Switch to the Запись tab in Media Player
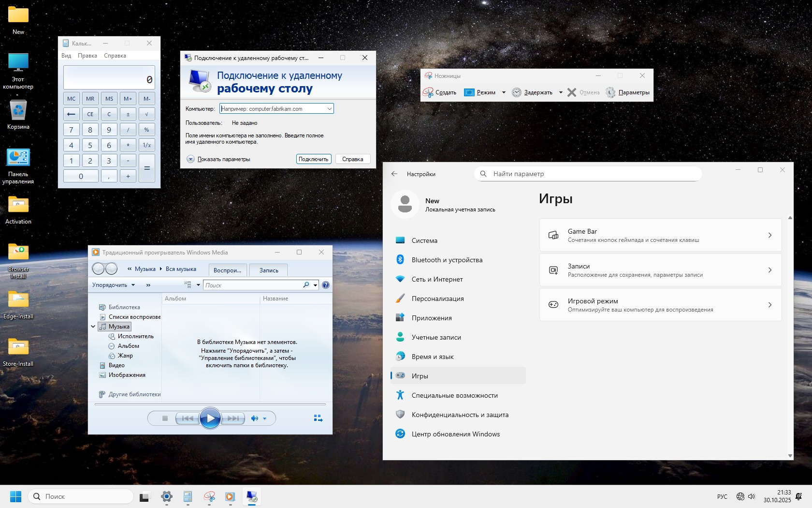The image size is (812, 508). click(x=269, y=270)
